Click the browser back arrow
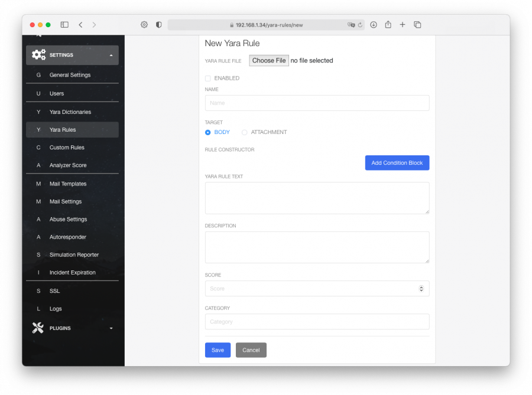Screen dimensions: 532x395 click(x=80, y=25)
